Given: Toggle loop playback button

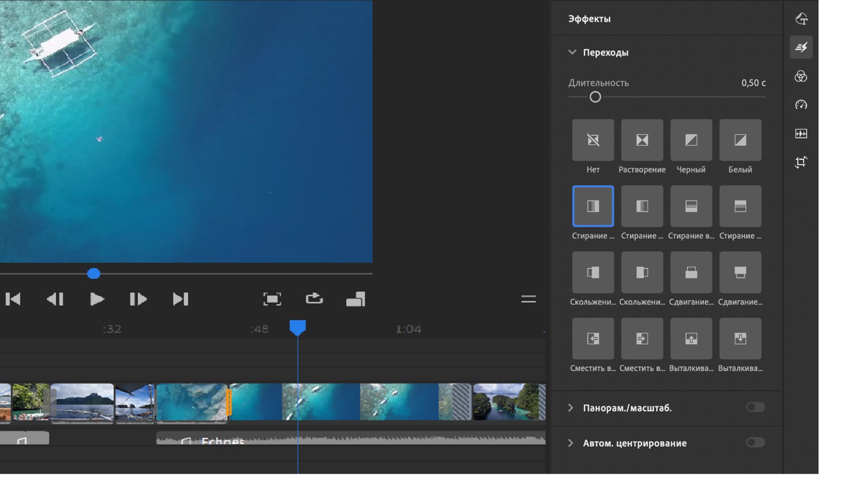Looking at the screenshot, I should click(314, 299).
